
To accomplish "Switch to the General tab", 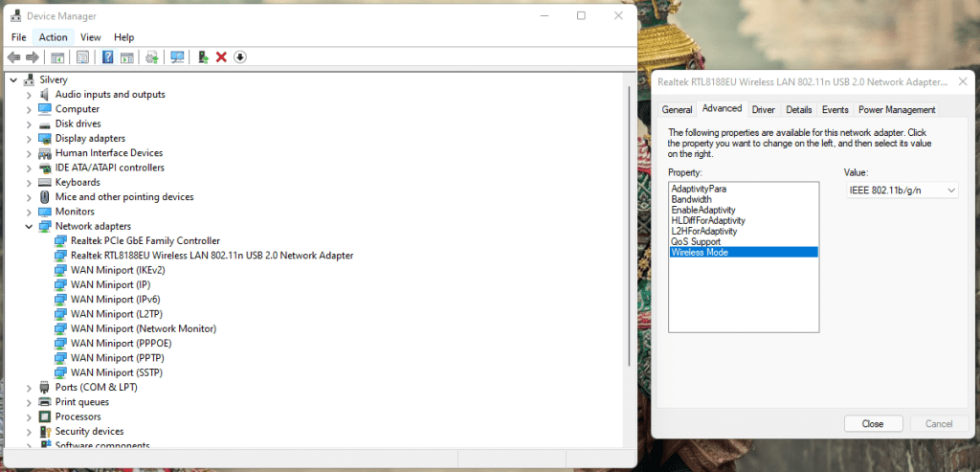I will tap(677, 109).
